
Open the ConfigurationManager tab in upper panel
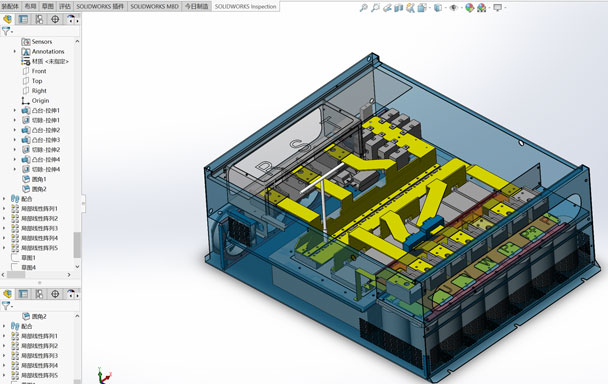[x=39, y=19]
